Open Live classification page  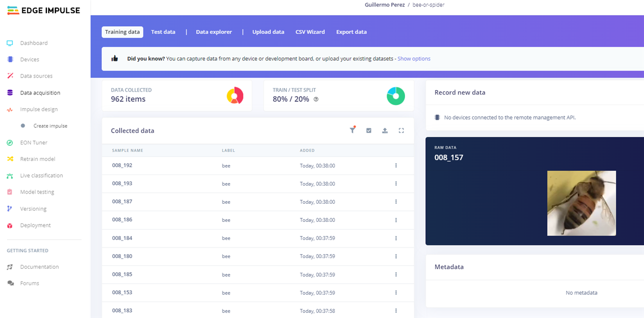[x=41, y=176]
